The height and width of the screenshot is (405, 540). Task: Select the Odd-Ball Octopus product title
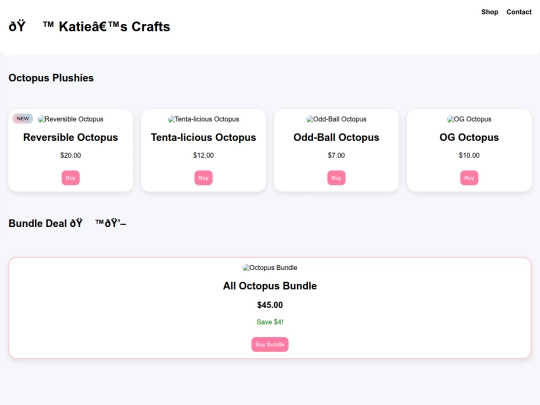coord(336,137)
